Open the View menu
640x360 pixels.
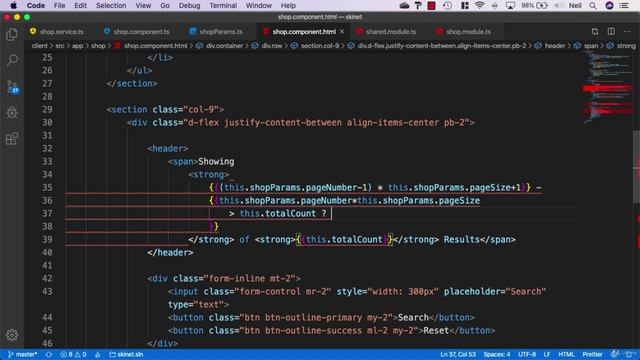[143, 5]
